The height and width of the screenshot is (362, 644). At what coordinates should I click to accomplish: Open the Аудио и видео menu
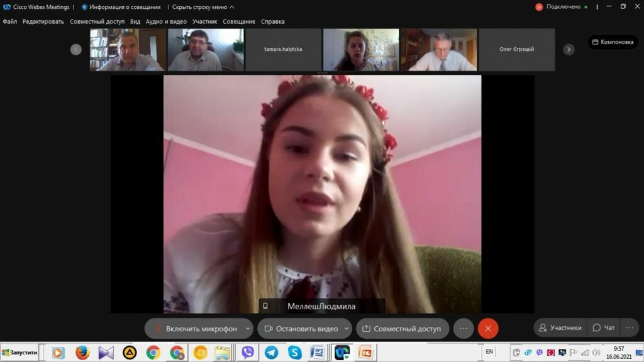pyautogui.click(x=166, y=21)
